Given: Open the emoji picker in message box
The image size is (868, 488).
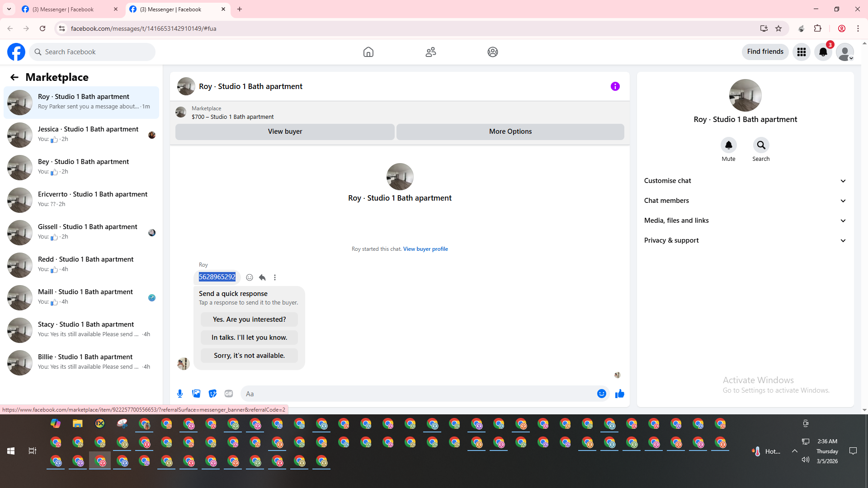Looking at the screenshot, I should click(x=602, y=394).
